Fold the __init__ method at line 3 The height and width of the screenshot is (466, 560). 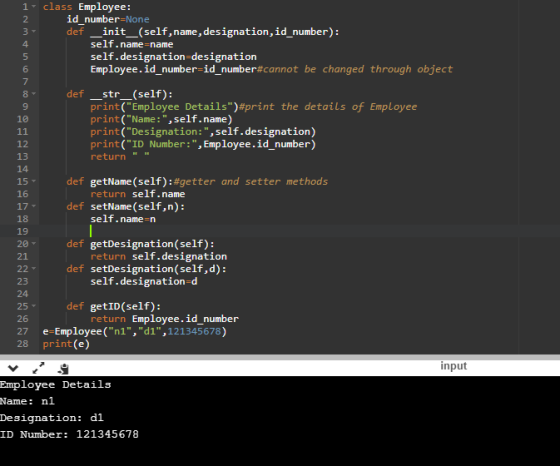[34, 32]
